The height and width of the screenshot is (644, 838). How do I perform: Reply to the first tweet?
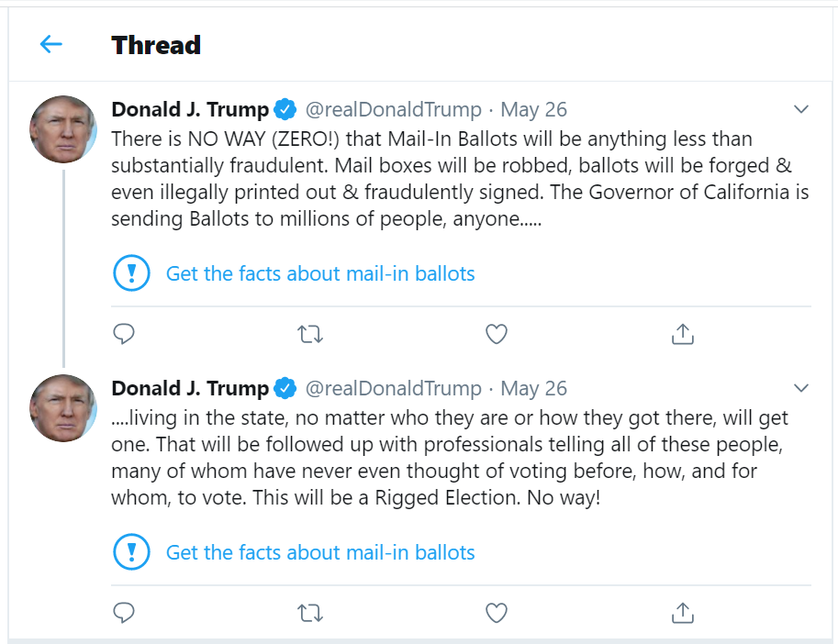124,335
